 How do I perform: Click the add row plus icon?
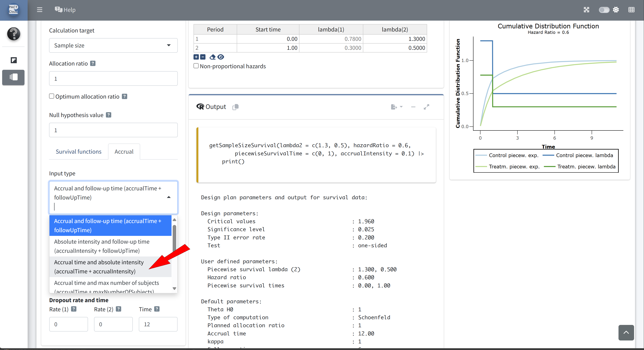tap(196, 57)
